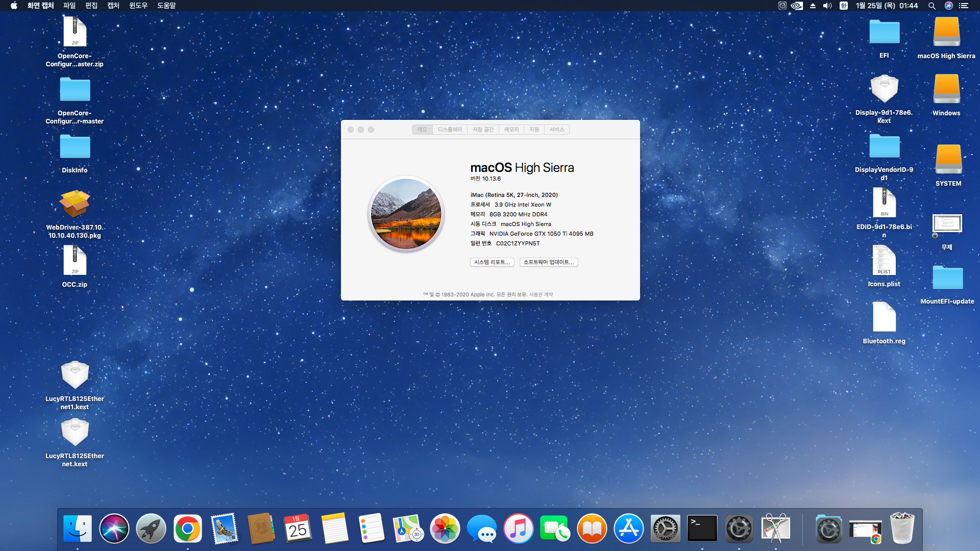Switch to the 지원 tab
Viewport: 980px width, 551px height.
pyautogui.click(x=534, y=130)
